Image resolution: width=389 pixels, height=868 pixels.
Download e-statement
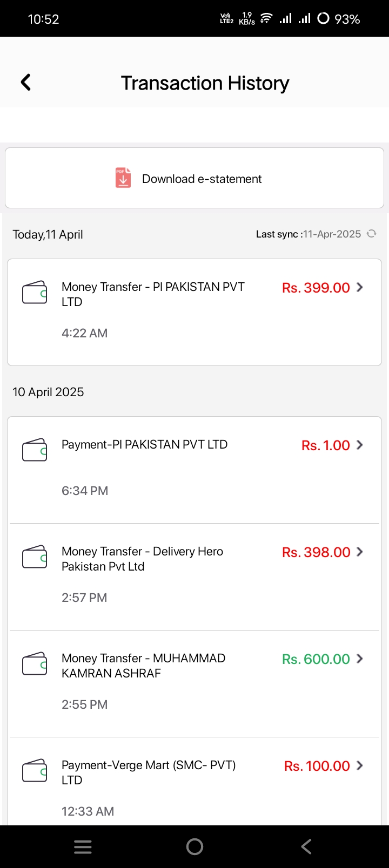194,178
